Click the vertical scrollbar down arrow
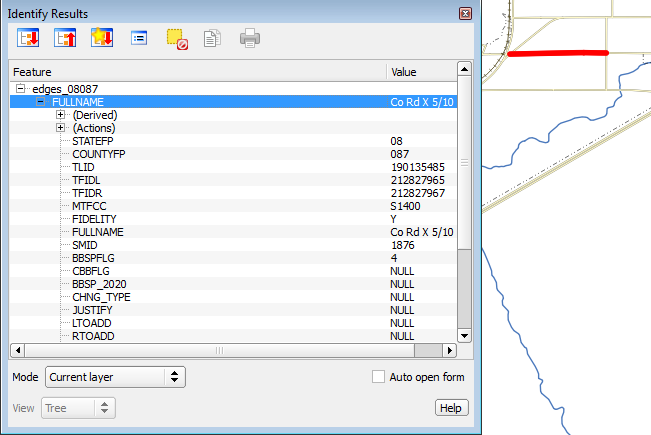Image resolution: width=651 pixels, height=435 pixels. 464,335
